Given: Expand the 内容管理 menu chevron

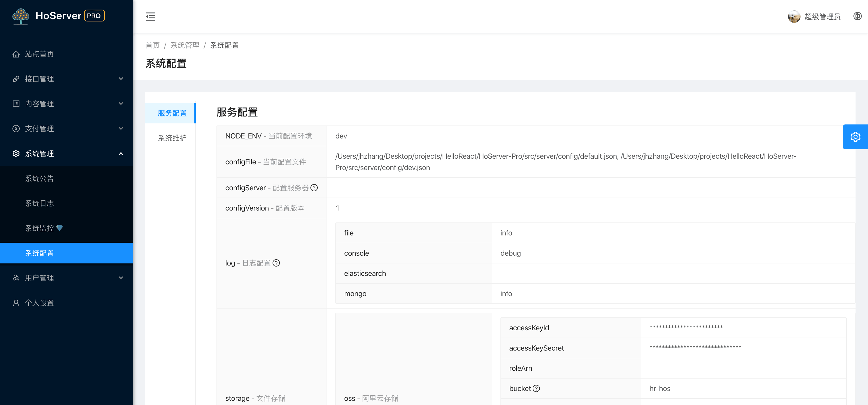Looking at the screenshot, I should point(121,104).
